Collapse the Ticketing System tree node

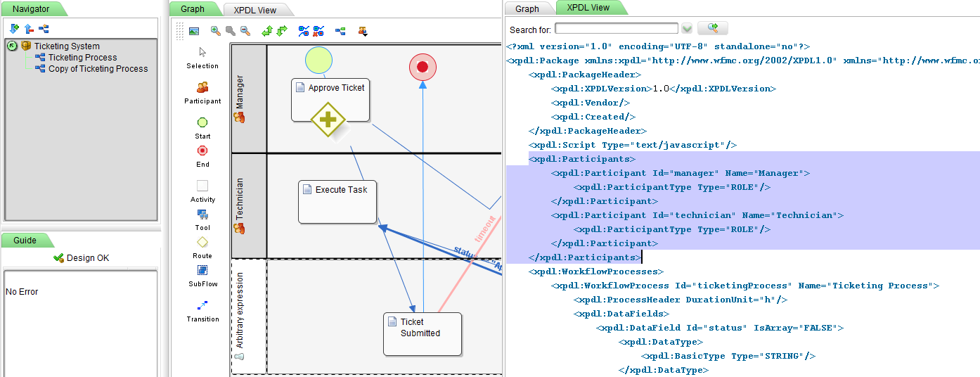tap(12, 46)
